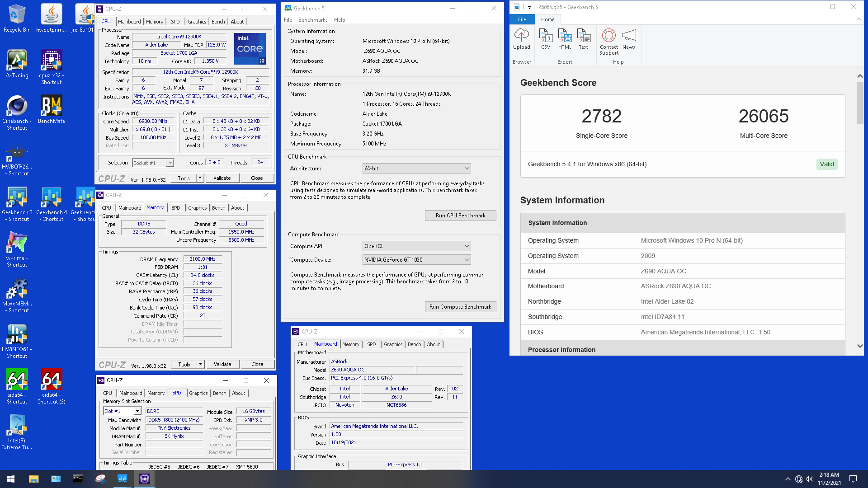868x488 pixels.
Task: Select SPD tab in Mainboard CPU-Z window
Action: (x=372, y=344)
